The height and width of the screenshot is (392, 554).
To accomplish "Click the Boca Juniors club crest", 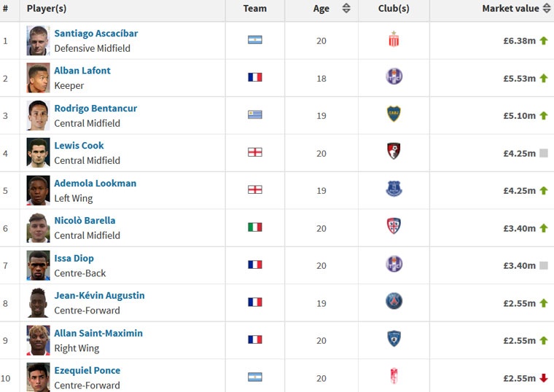I will coord(394,114).
